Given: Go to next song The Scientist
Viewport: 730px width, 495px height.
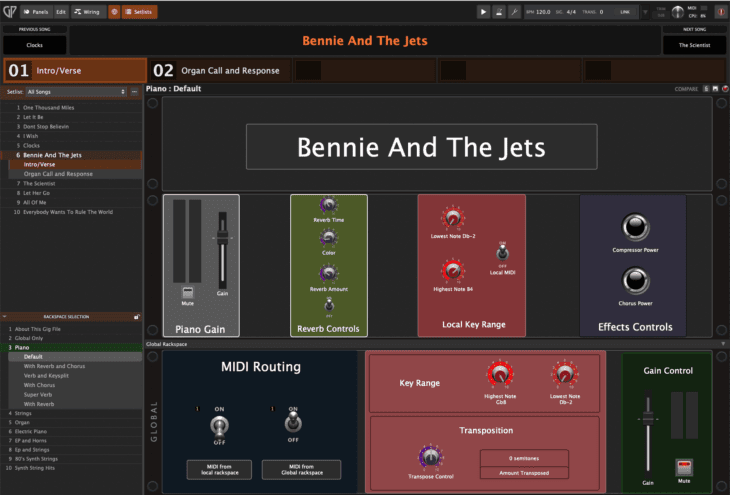Looking at the screenshot, I should [x=694, y=45].
